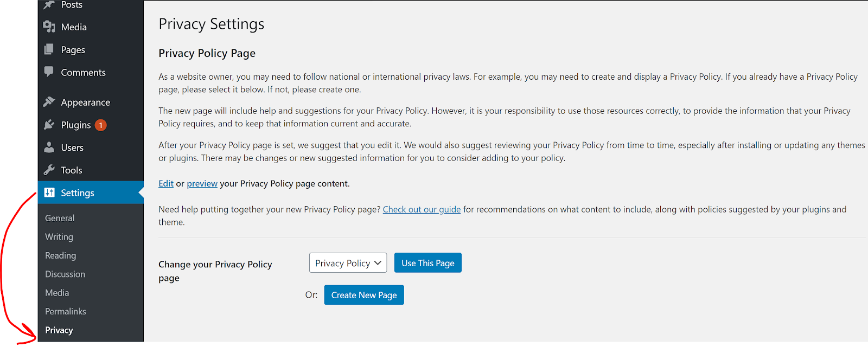
Task: Click the Change your Privacy Policy page label
Action: pyautogui.click(x=215, y=271)
